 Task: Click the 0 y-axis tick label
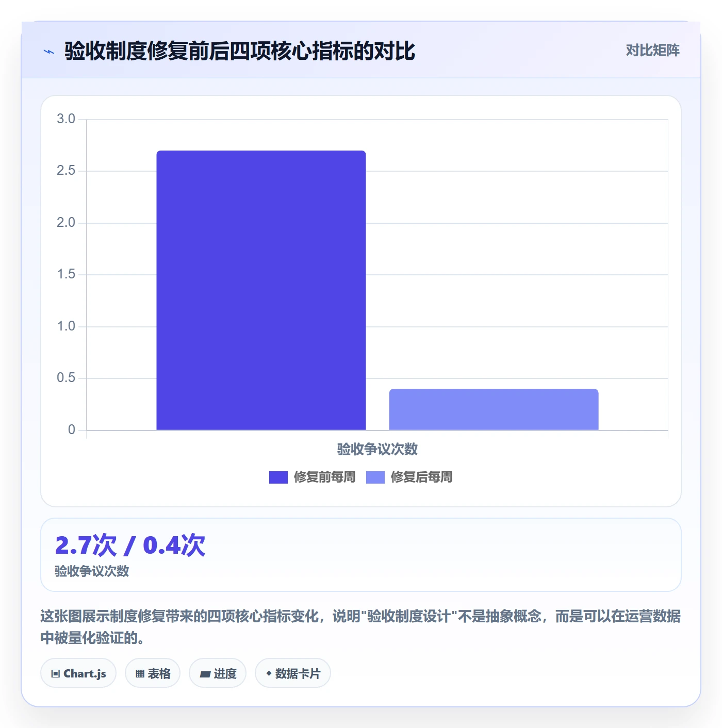72,430
